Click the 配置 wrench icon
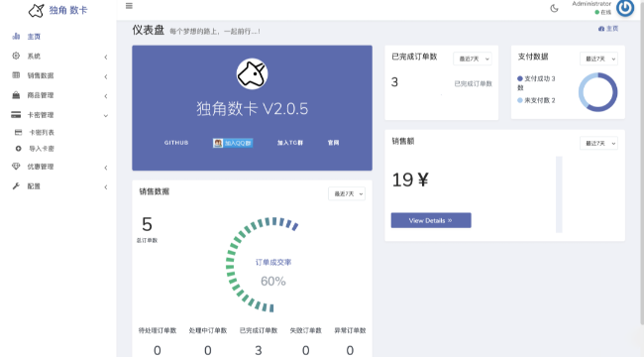This screenshot has width=644, height=357. [x=16, y=185]
